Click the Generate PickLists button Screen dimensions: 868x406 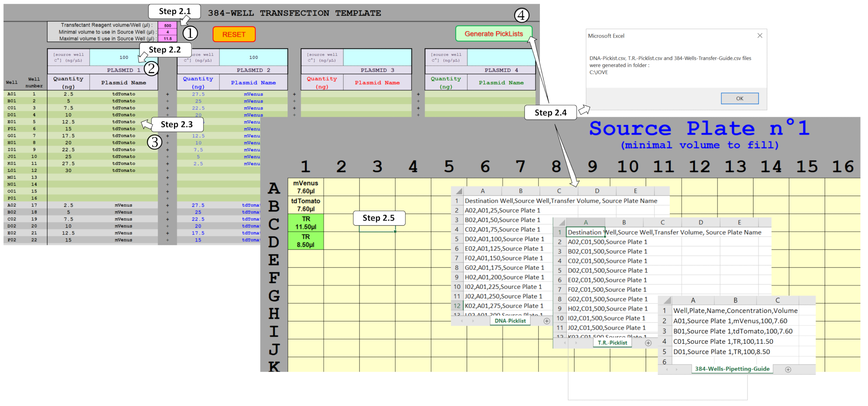tap(493, 34)
